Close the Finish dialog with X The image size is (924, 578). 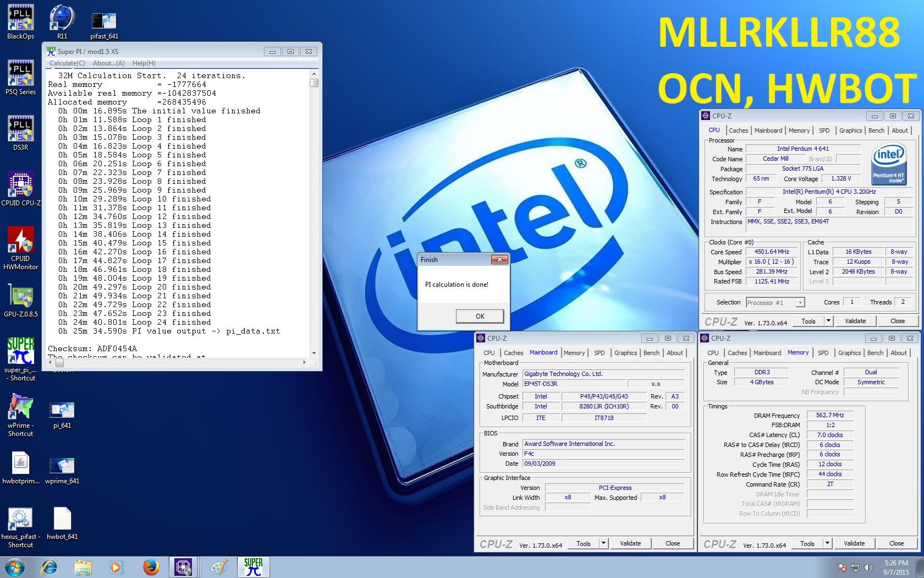(499, 260)
